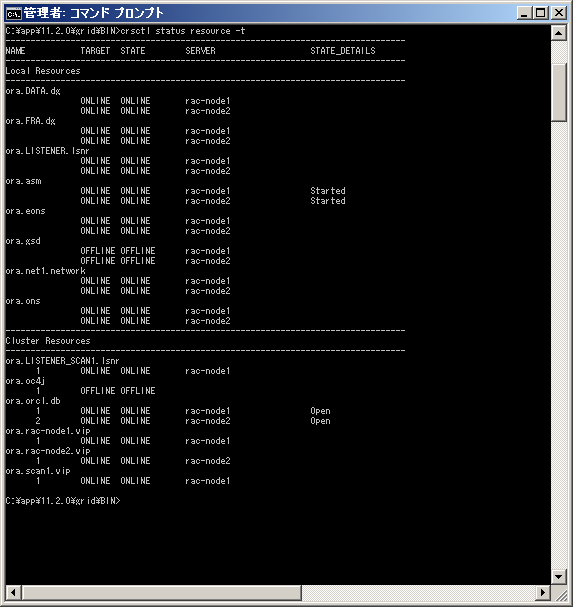
Task: Click the resource name ora.ons
Action: [x=23, y=301]
